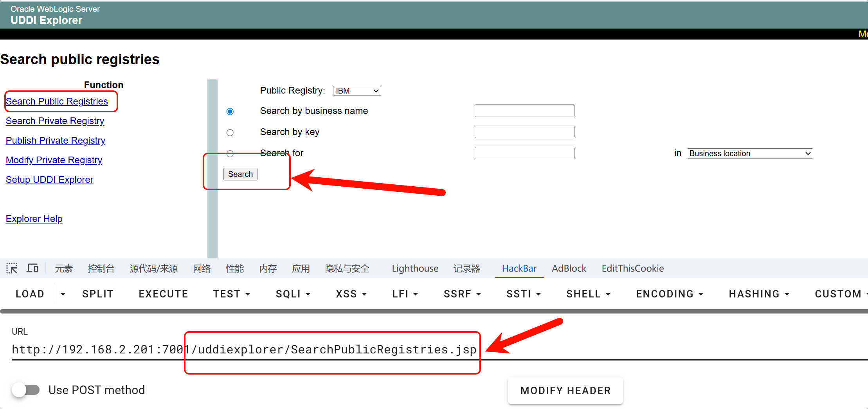Switch to the HackBar tab
This screenshot has width=868, height=409.
point(519,268)
